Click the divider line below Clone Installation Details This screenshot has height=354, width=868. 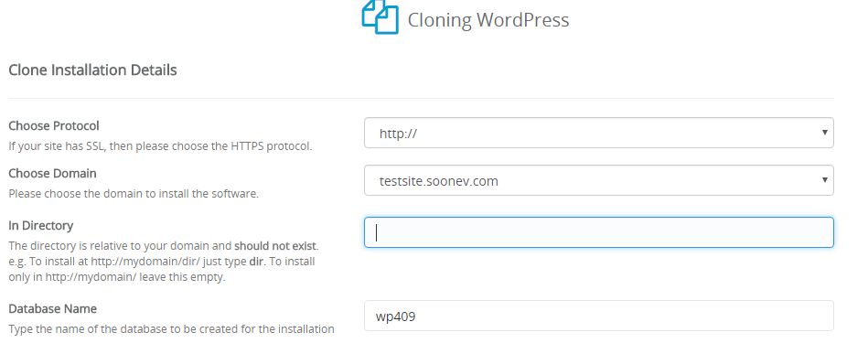(421, 99)
